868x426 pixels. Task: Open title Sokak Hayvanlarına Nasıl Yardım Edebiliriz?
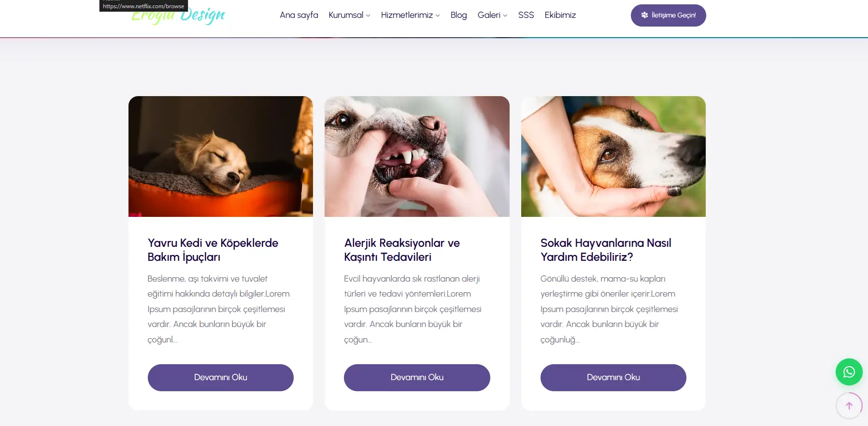[606, 250]
